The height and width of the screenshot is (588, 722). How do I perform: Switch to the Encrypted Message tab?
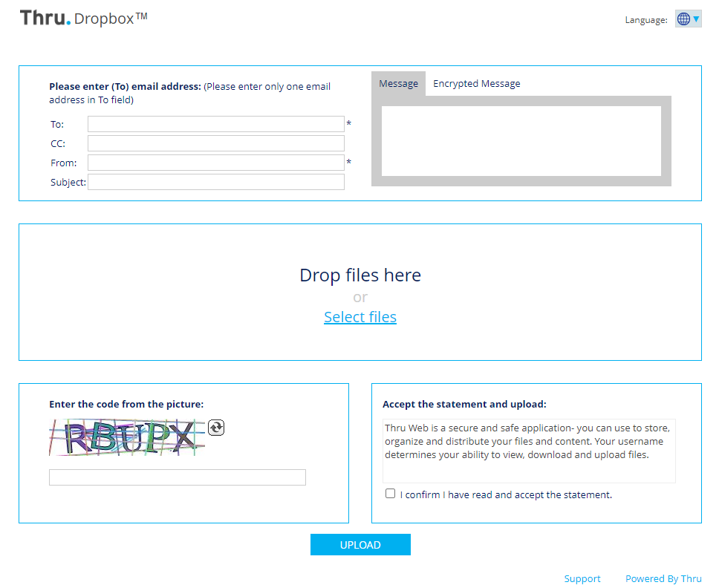pyautogui.click(x=476, y=84)
